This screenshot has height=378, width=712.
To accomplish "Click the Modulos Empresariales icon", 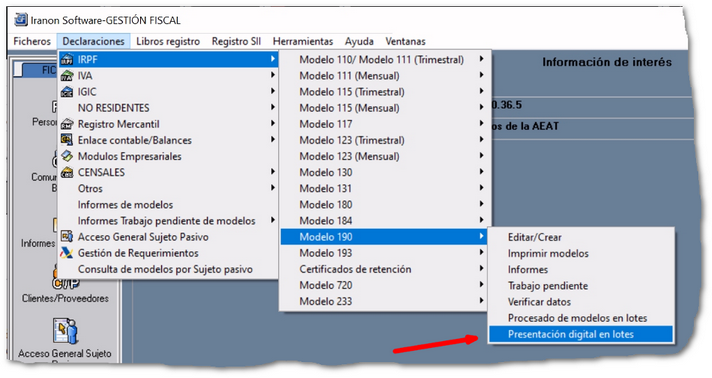I will pos(67,156).
